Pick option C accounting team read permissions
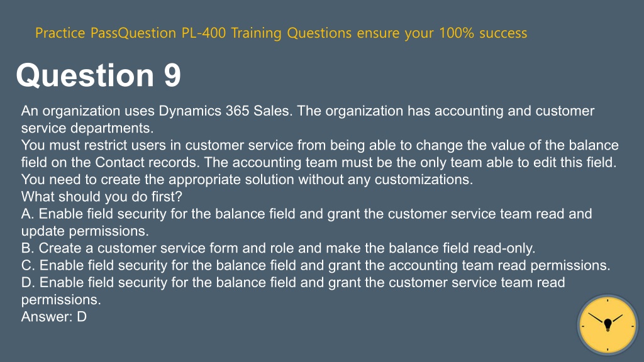Image resolution: width=644 pixels, height=362 pixels. (316, 265)
